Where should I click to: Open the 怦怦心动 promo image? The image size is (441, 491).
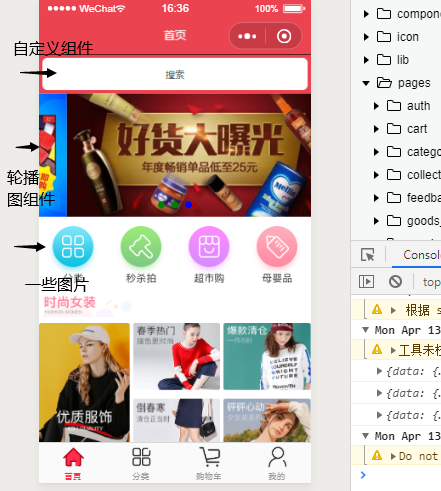(267, 420)
